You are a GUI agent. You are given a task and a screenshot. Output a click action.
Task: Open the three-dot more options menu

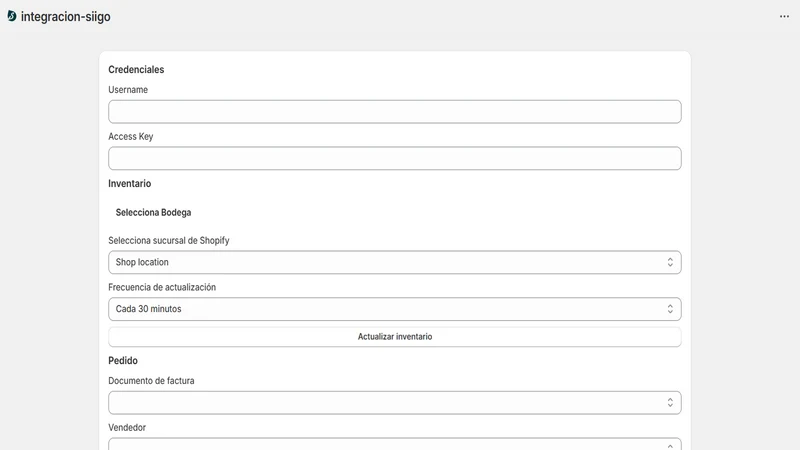tap(784, 16)
